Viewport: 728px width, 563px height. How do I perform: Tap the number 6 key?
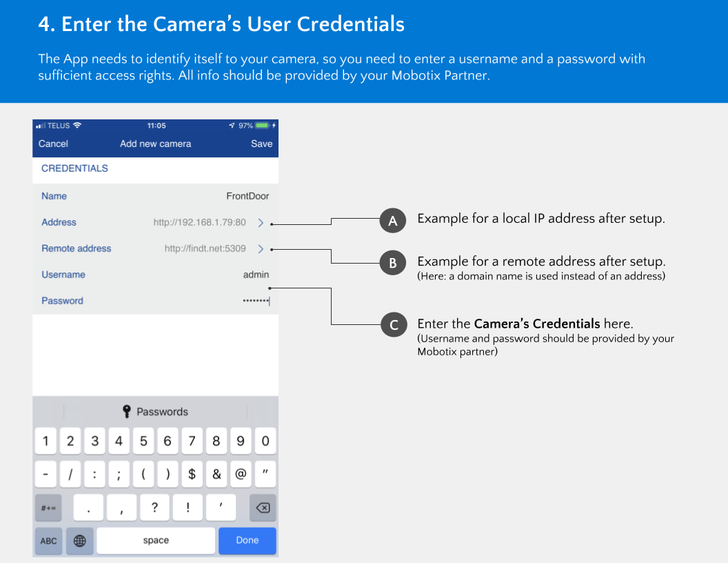point(168,441)
